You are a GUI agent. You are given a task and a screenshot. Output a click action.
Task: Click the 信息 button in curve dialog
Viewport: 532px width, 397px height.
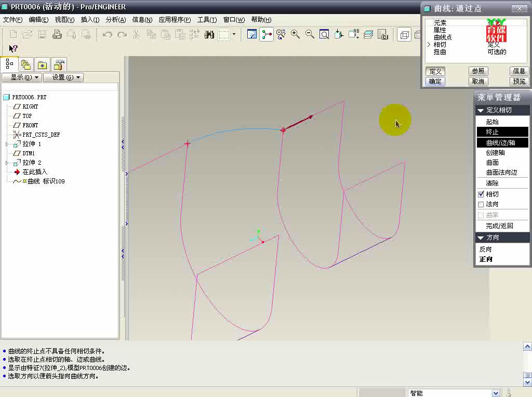(x=519, y=71)
